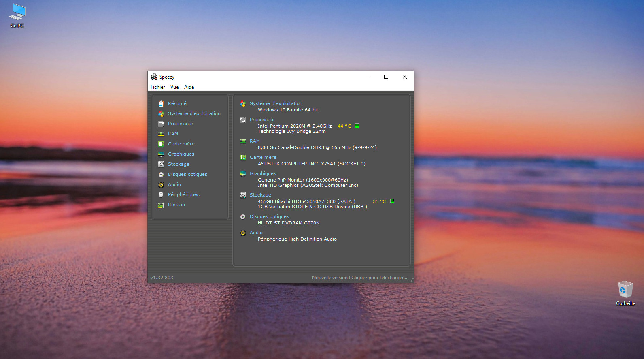644x359 pixels.
Task: Click the 8,00 Go Canal-Double DDR3 text
Action: tap(317, 147)
